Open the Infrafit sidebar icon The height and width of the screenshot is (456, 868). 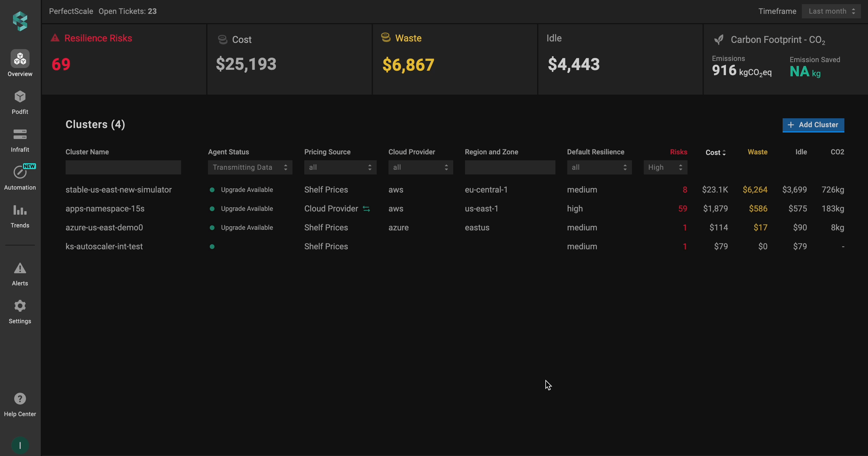pyautogui.click(x=20, y=135)
